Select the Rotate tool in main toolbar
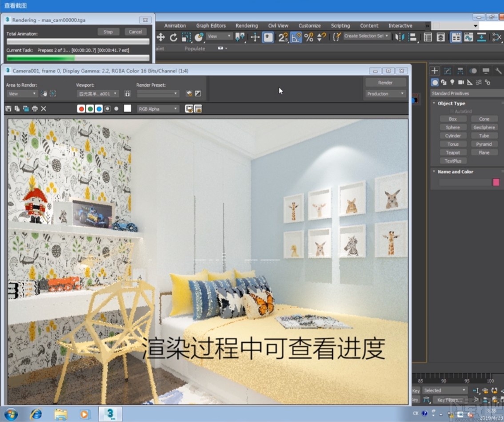 coord(174,37)
